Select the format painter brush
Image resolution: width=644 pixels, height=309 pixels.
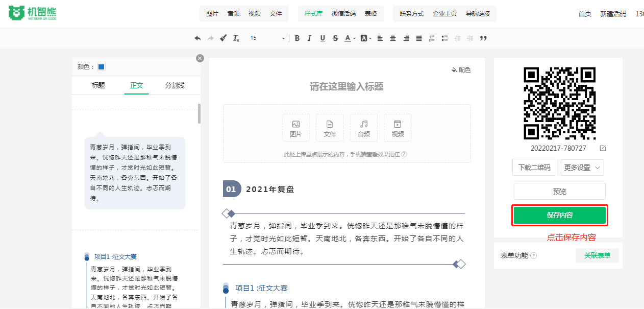(223, 38)
